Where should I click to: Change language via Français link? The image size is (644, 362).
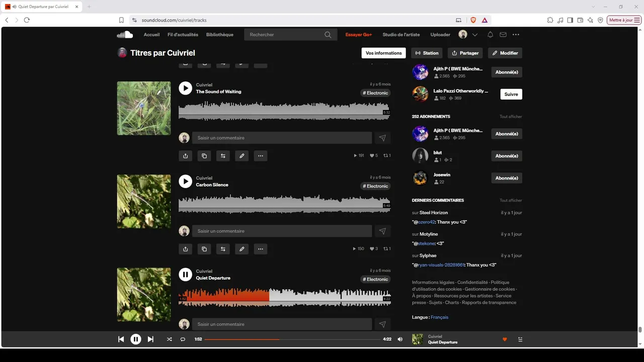pyautogui.click(x=439, y=317)
